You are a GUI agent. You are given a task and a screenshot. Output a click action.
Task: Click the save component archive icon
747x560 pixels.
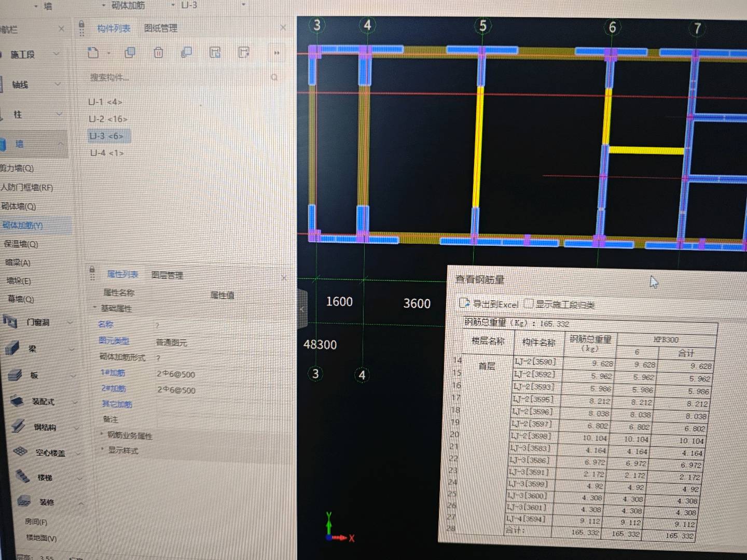(x=215, y=52)
